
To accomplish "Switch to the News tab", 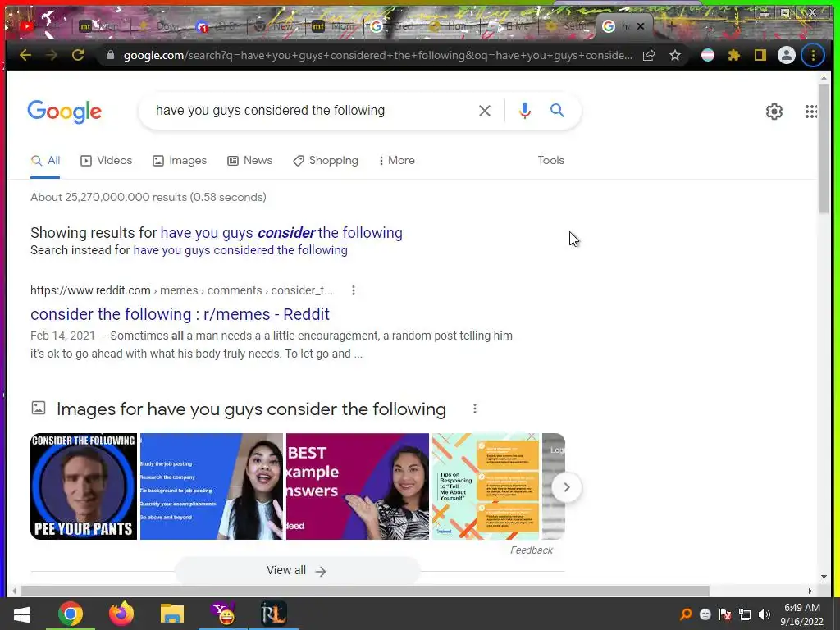I will [x=249, y=161].
